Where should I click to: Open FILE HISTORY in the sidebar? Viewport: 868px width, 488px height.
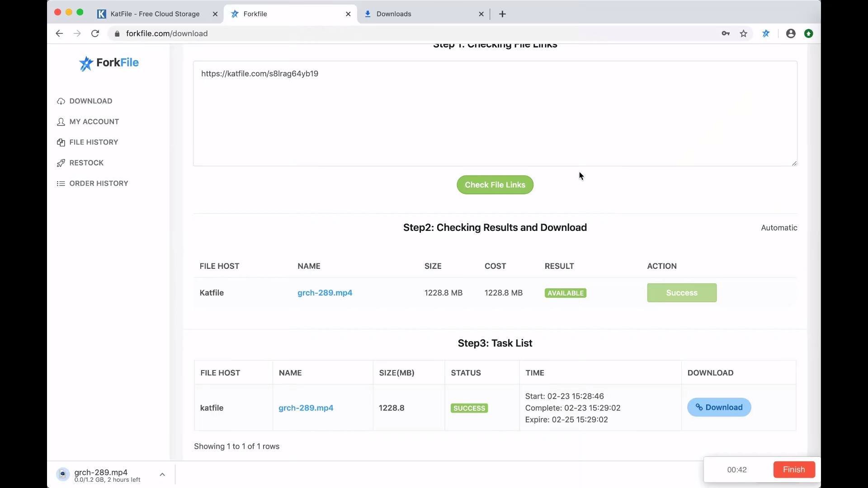pyautogui.click(x=94, y=142)
